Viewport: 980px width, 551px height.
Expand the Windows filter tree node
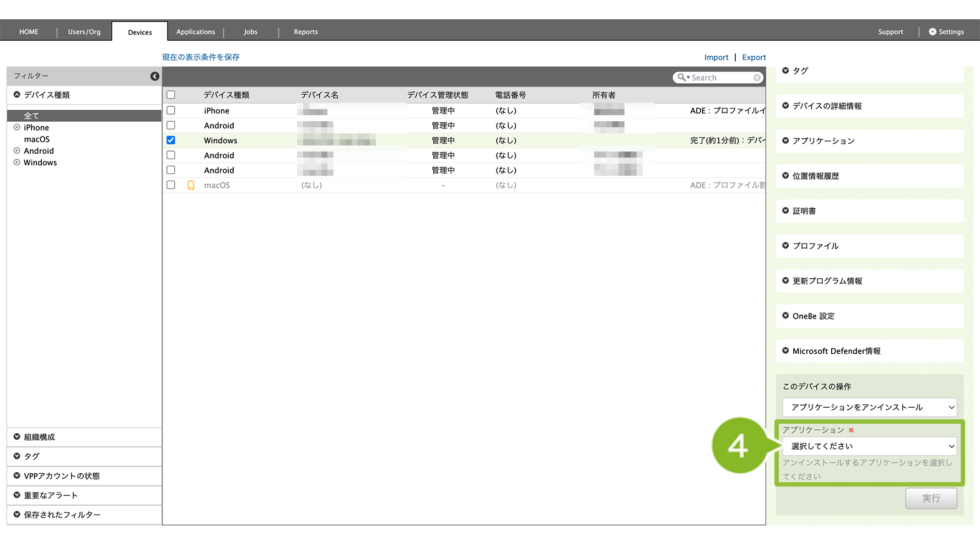[17, 163]
